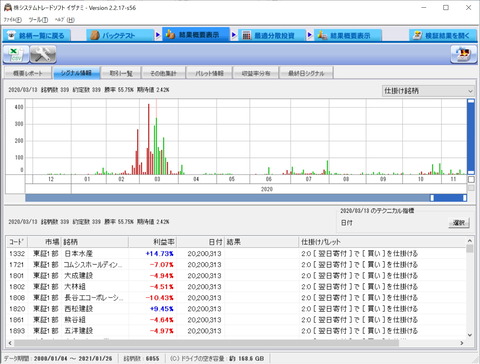Export results with the Excel CSV icon
This screenshot has width=480, height=364.
pos(16,55)
